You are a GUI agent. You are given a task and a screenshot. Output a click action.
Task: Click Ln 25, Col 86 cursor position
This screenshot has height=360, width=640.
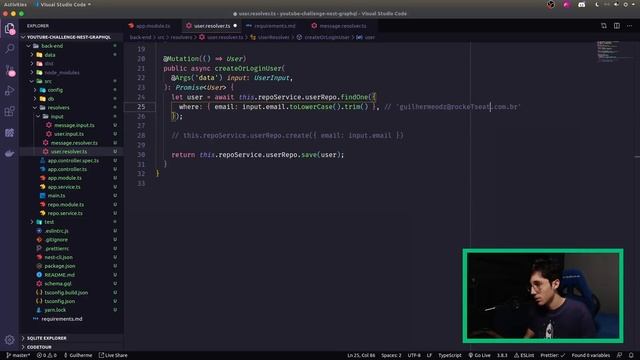coord(361,356)
